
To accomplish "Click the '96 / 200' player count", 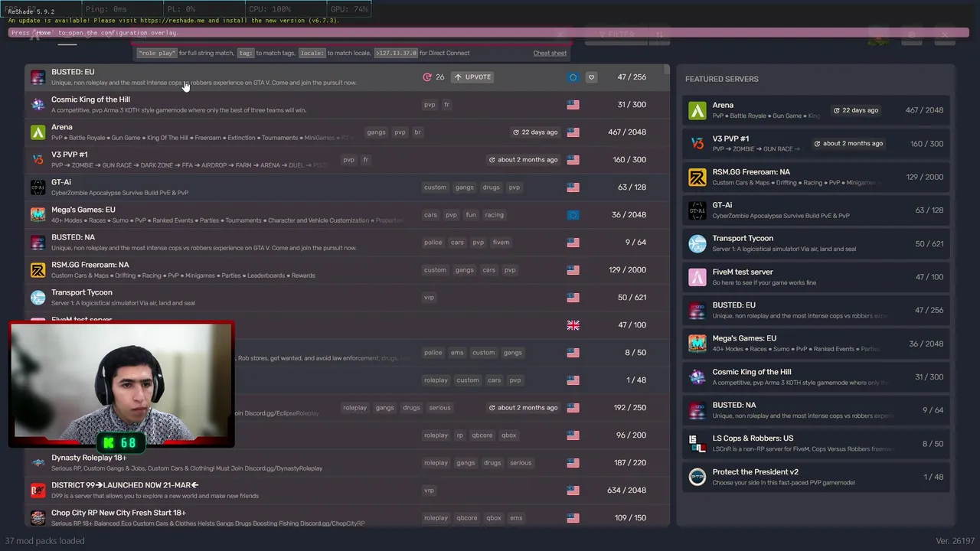I will point(631,435).
